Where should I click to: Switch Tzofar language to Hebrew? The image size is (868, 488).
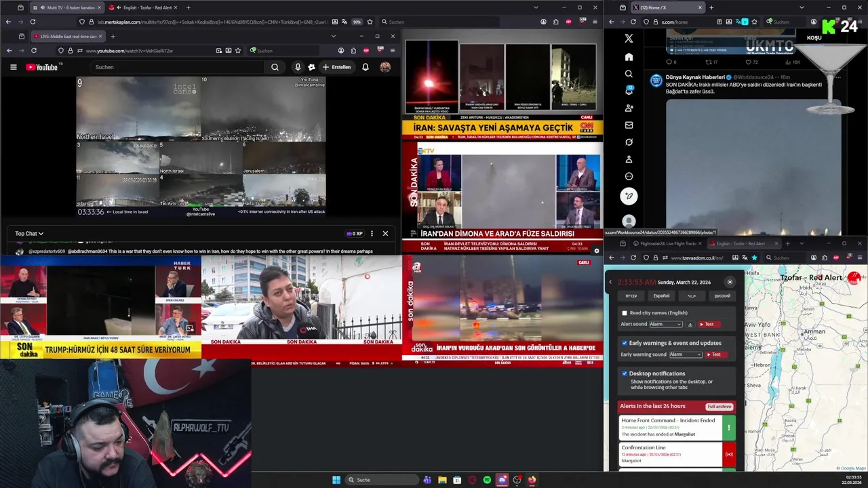tap(631, 296)
